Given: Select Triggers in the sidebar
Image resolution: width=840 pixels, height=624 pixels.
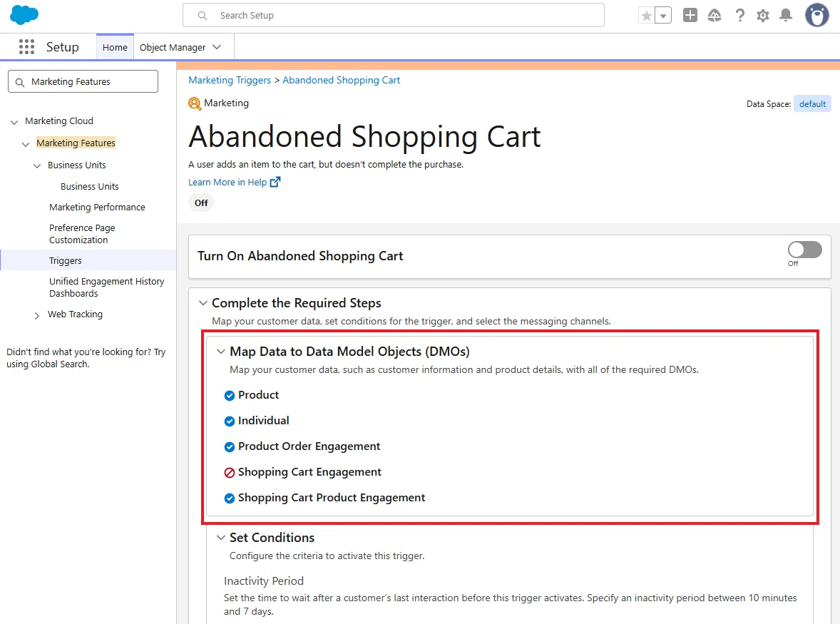Looking at the screenshot, I should 66,261.
